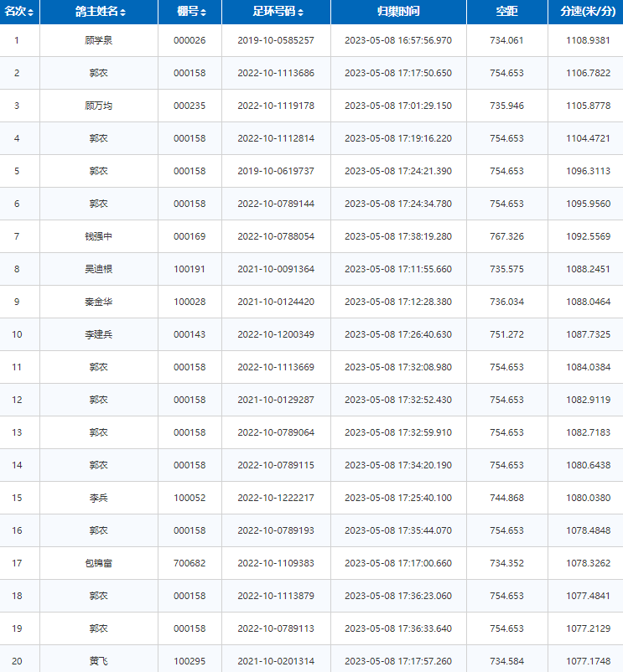Click the sort arrows beside 棚号 header

(x=204, y=13)
